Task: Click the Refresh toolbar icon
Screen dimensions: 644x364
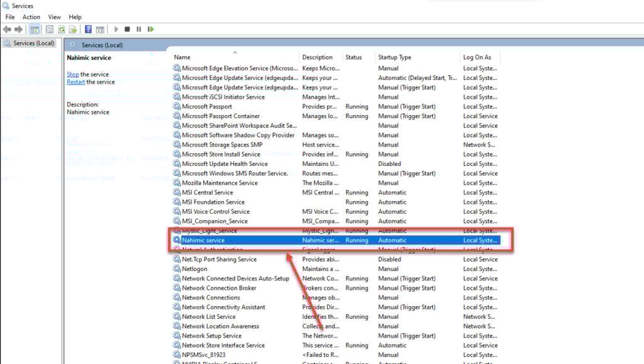Action: pos(61,29)
